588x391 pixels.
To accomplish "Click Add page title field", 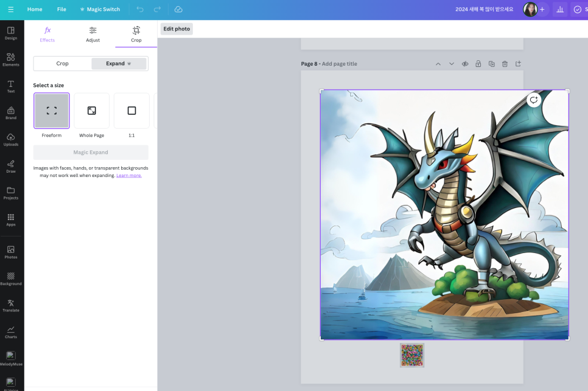I will [x=340, y=64].
